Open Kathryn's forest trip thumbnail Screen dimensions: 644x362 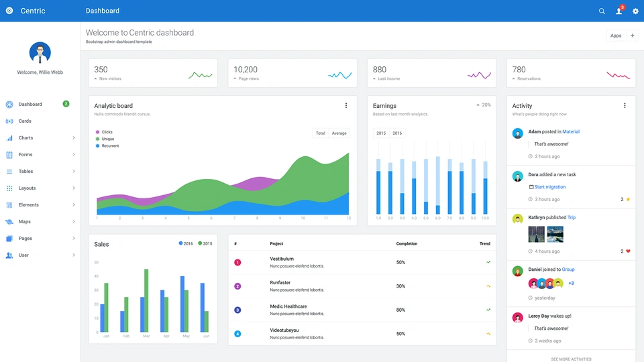(x=537, y=235)
